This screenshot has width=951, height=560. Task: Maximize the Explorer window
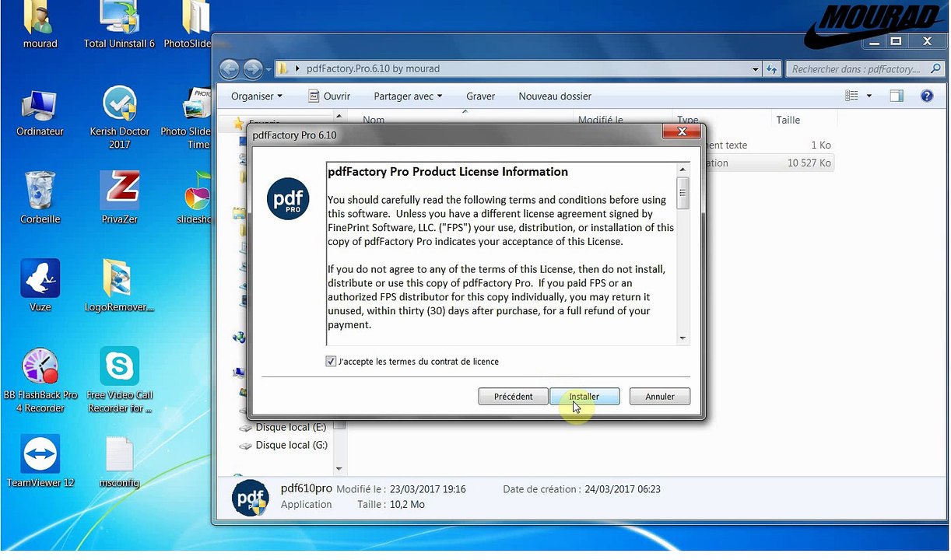point(896,41)
